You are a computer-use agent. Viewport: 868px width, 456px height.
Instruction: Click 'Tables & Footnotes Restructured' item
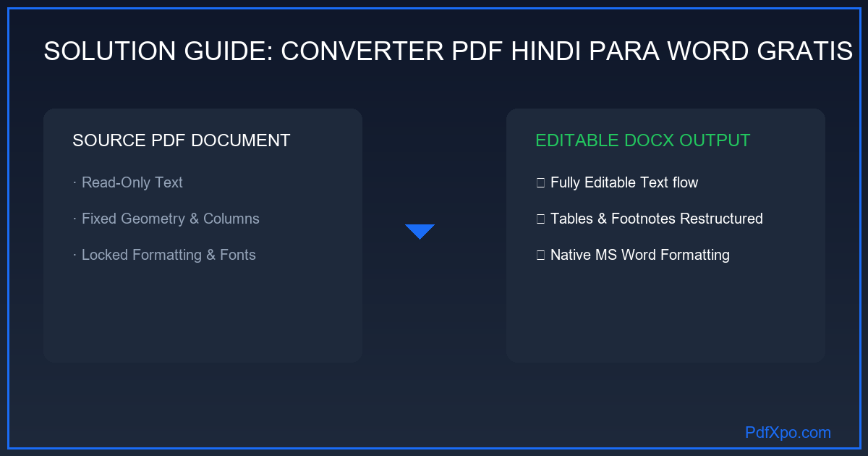(650, 219)
